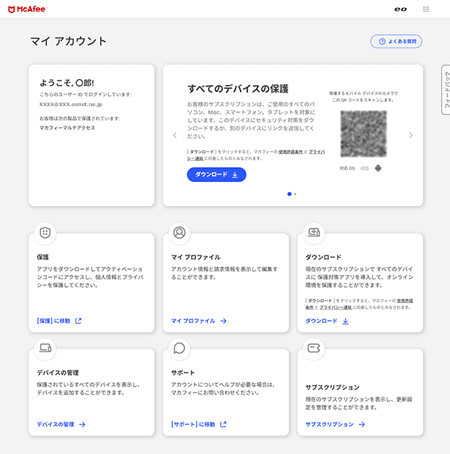450x454 pixels.
Task: Click ダウンロード link in download card
Action: 321,321
